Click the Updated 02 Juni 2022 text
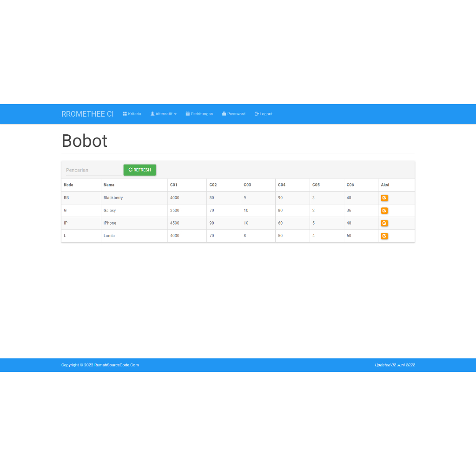The height and width of the screenshot is (476, 476). [395, 365]
